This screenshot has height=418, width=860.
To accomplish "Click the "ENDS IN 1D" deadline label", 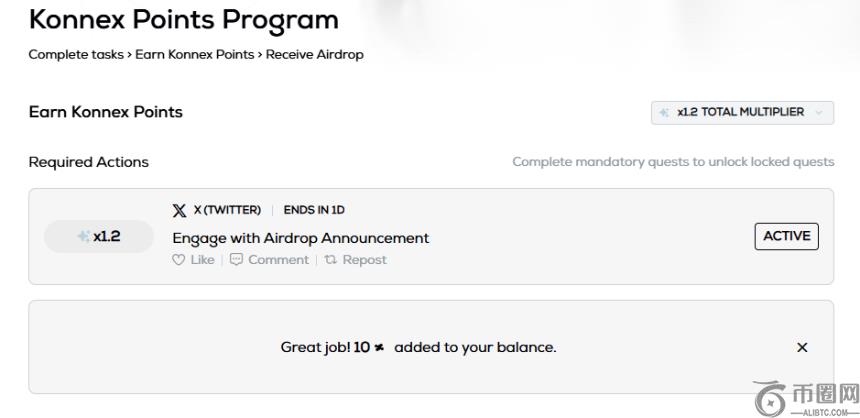I will (x=314, y=210).
